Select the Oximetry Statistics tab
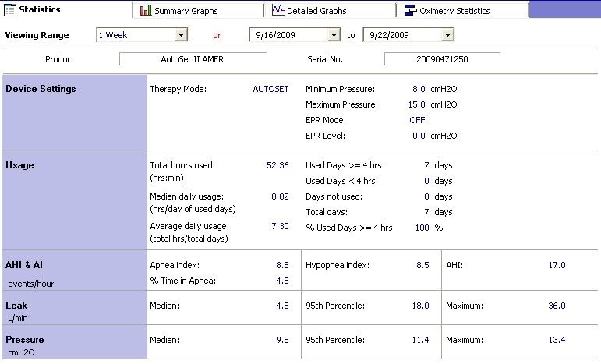This screenshot has width=601, height=364. tap(454, 11)
